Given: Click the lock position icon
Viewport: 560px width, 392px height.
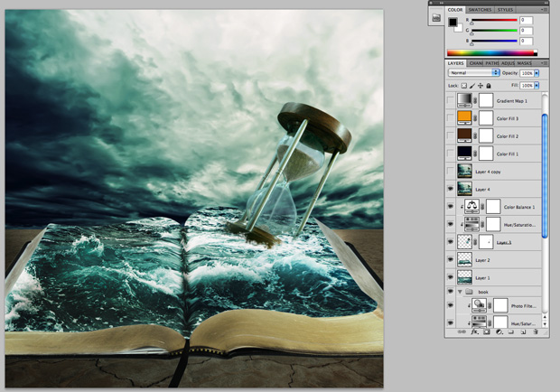Looking at the screenshot, I should (x=481, y=86).
